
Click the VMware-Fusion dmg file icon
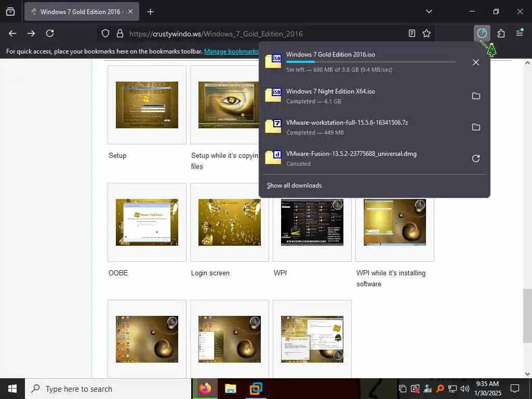click(x=273, y=158)
